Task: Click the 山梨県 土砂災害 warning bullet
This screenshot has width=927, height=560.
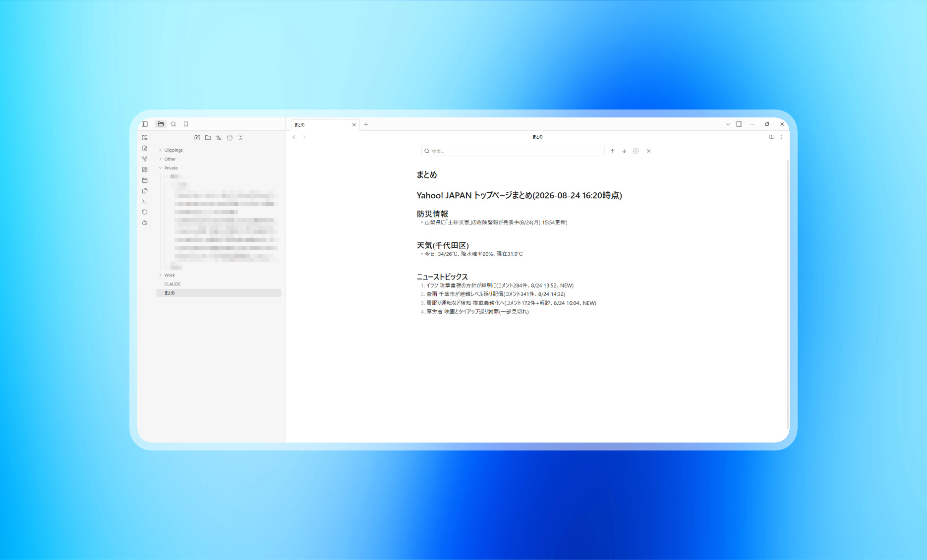Action: pos(496,223)
